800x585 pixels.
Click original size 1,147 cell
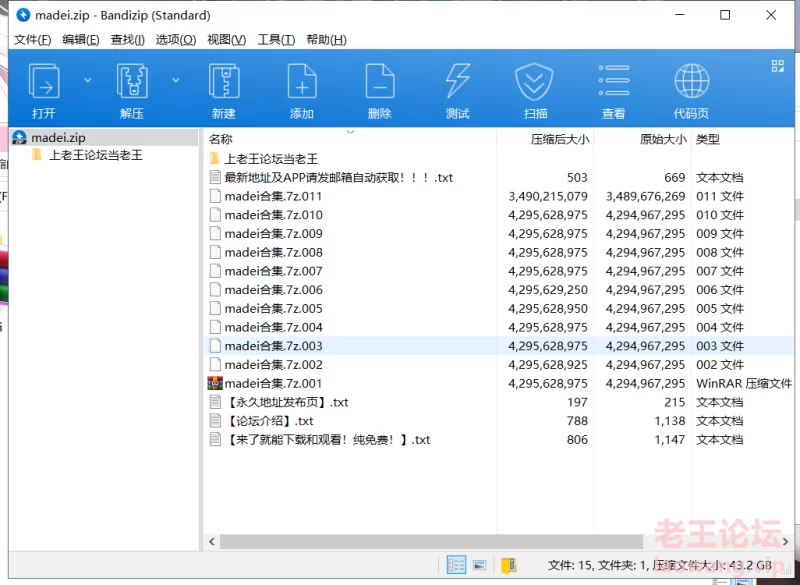coord(669,440)
